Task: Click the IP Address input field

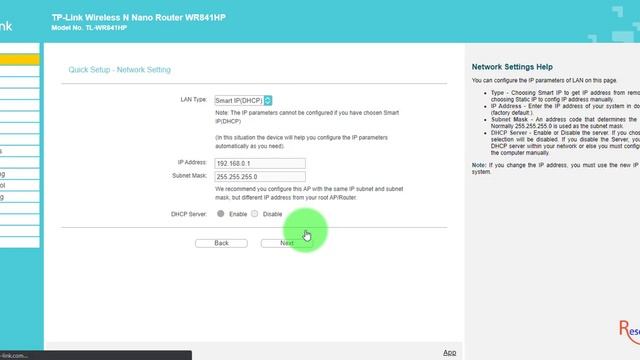Action: pyautogui.click(x=260, y=163)
